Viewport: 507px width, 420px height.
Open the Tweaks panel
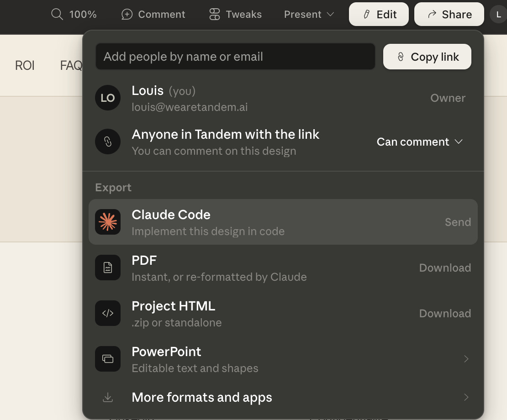[x=235, y=15]
